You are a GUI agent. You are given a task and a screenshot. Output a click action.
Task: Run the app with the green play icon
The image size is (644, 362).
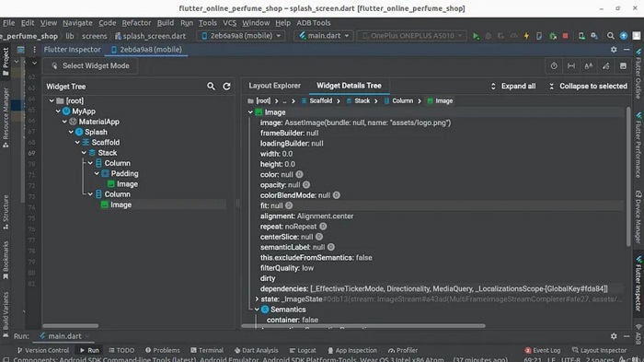476,36
